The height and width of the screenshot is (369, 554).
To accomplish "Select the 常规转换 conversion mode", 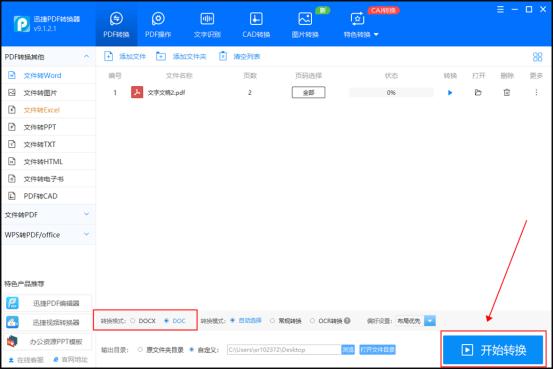I will point(272,321).
